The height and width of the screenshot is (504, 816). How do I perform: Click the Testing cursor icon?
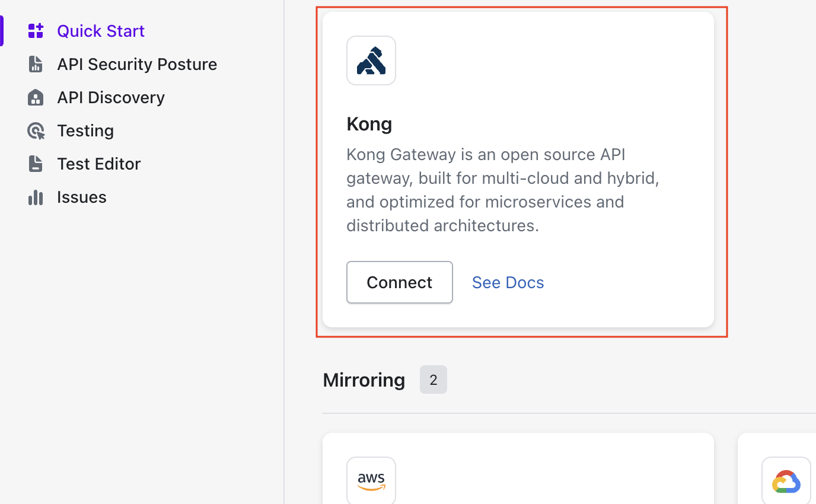(36, 130)
